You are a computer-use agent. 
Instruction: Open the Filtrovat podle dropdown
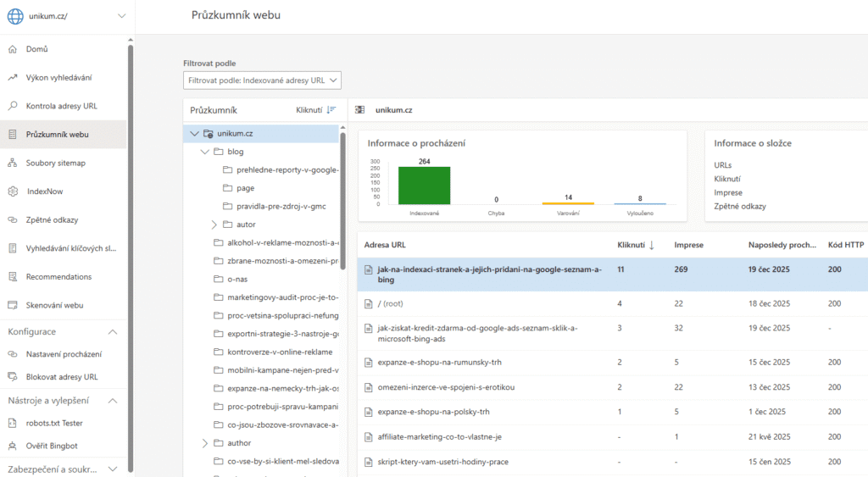point(262,80)
